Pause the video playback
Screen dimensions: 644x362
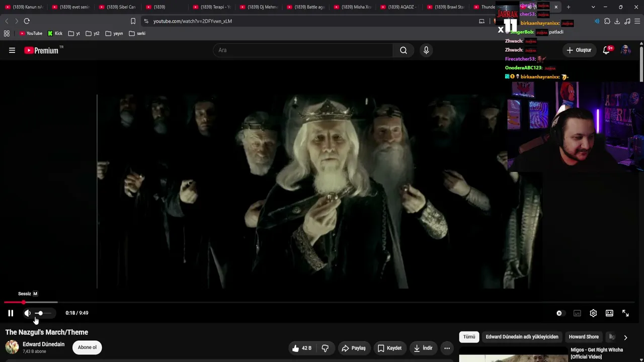tap(11, 313)
